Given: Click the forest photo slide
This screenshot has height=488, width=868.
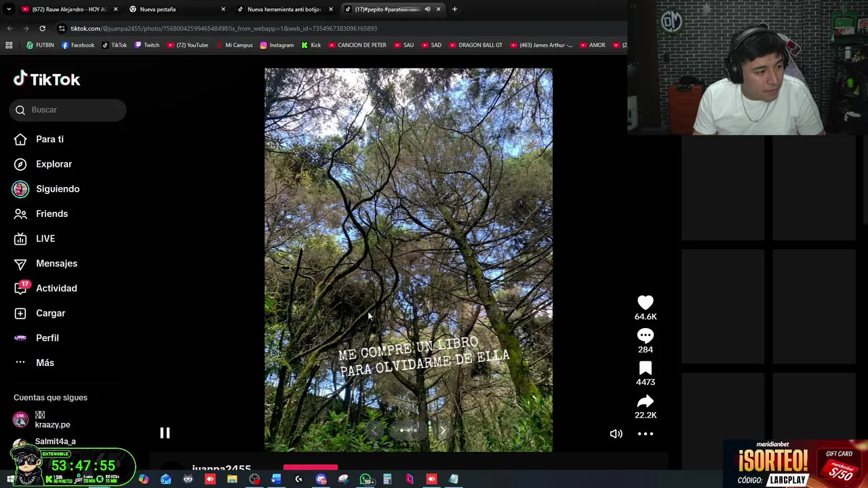Looking at the screenshot, I should click(x=408, y=260).
